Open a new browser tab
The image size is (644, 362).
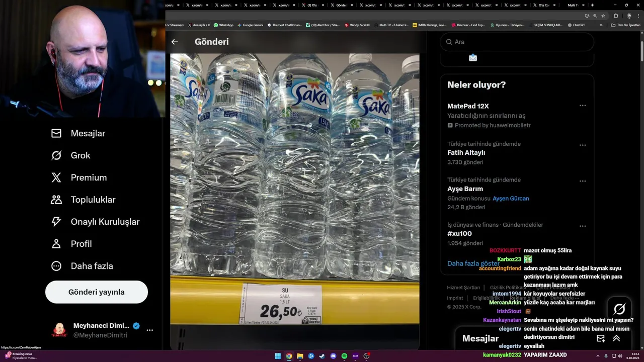pos(592,5)
